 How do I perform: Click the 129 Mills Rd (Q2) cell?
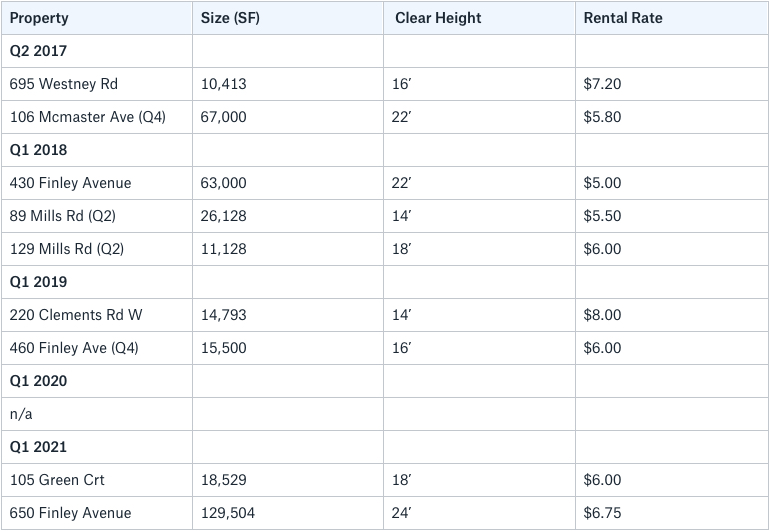(97, 249)
